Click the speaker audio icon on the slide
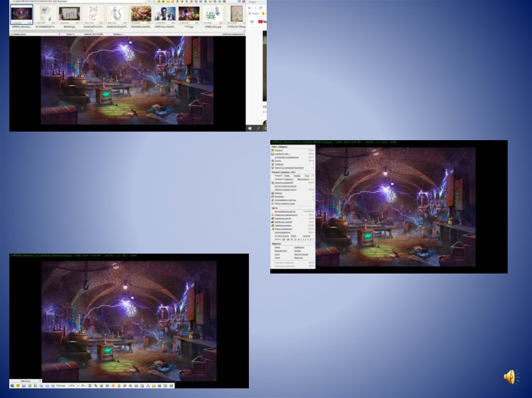 pos(511,377)
